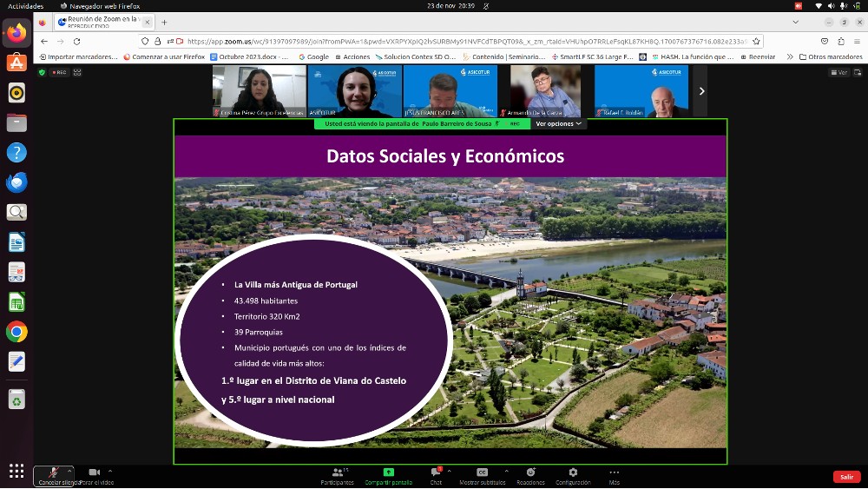Toggle Mostrar subtítulos captions
The height and width of the screenshot is (489, 868).
click(482, 472)
